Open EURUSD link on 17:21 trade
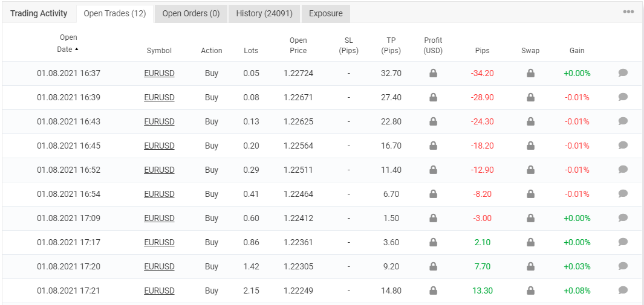Image resolution: width=644 pixels, height=305 pixels. point(160,291)
